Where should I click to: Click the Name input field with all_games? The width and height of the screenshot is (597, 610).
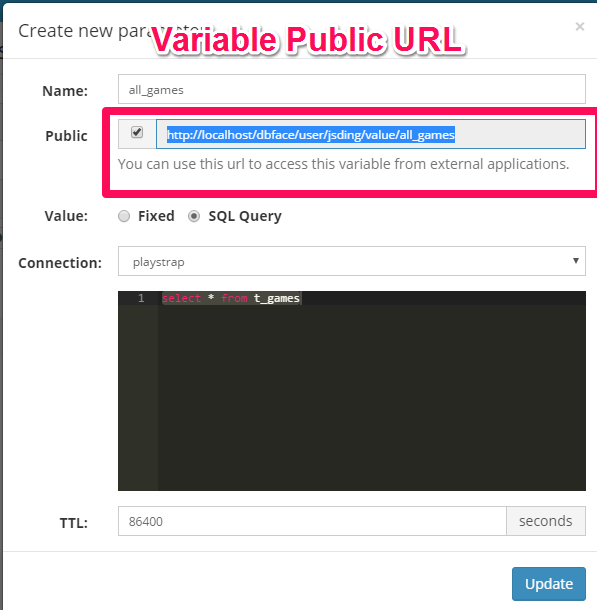[x=352, y=89]
